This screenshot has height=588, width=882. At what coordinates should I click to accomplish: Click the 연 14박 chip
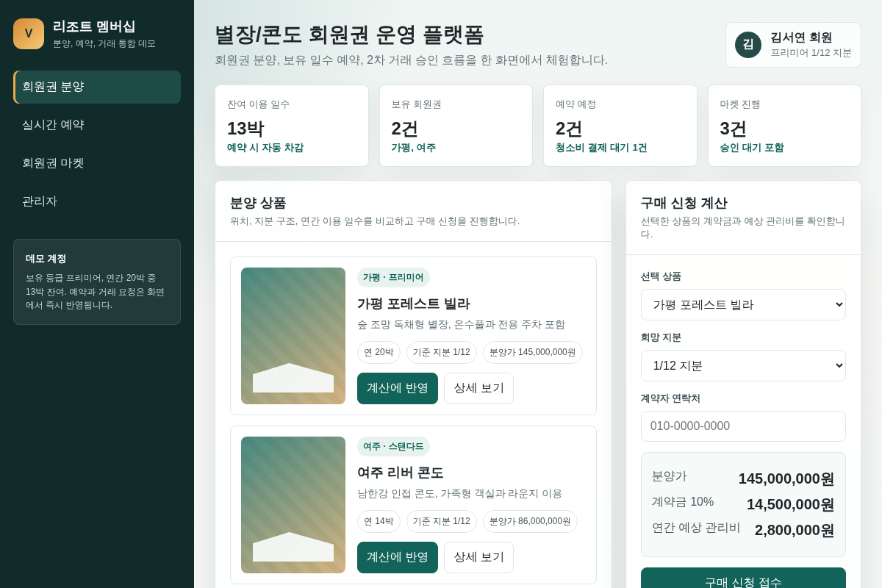click(x=379, y=521)
